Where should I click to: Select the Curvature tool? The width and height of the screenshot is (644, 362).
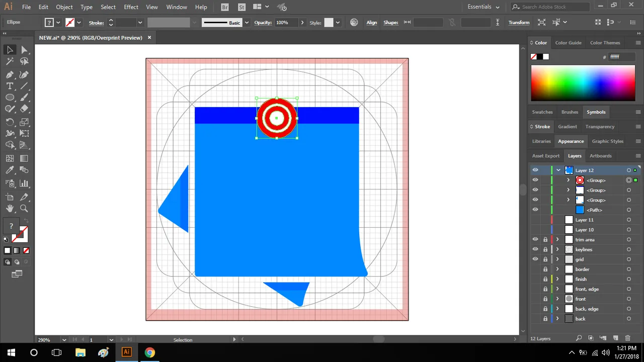[x=24, y=74]
